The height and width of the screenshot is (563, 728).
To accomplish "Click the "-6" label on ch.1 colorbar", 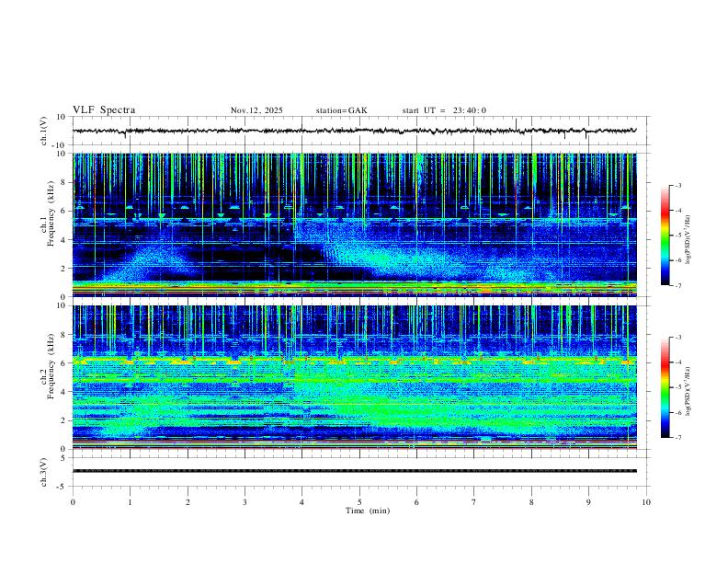I will pyautogui.click(x=677, y=260).
